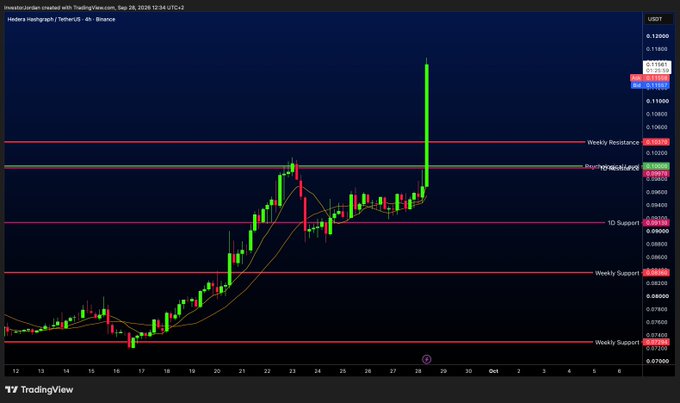
Task: Click date 28 on the time axis
Action: click(418, 371)
